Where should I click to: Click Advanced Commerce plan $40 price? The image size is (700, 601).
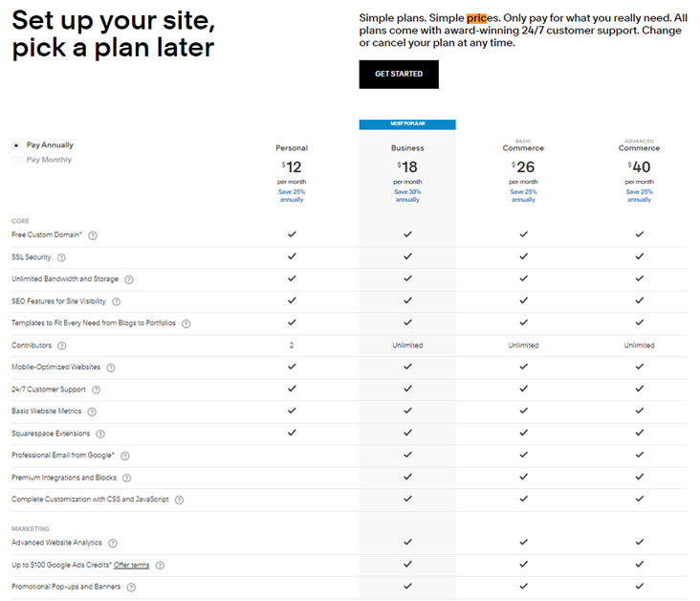pos(639,167)
